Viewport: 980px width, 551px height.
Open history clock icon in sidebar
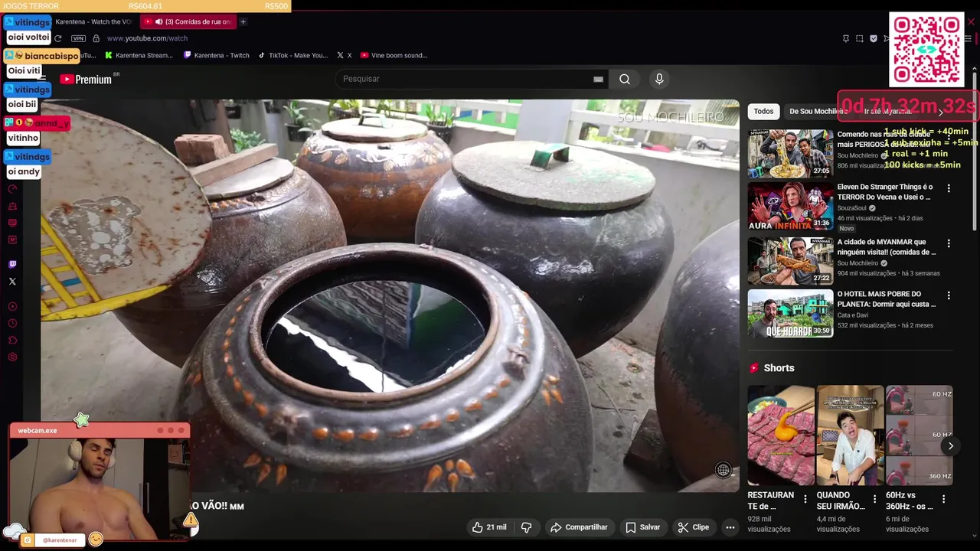[12, 323]
